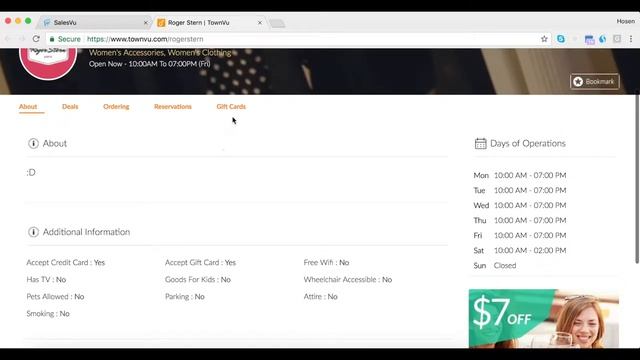Click 'Free Wifi : No' text
The width and height of the screenshot is (640, 360).
pyautogui.click(x=326, y=262)
